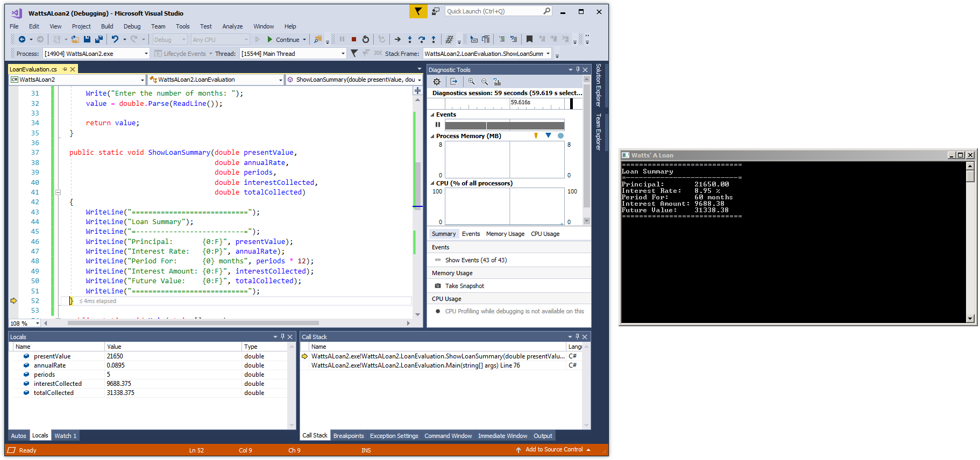Screen dimensions: 980x460
Task: Pin the Locals panel
Action: (282, 337)
